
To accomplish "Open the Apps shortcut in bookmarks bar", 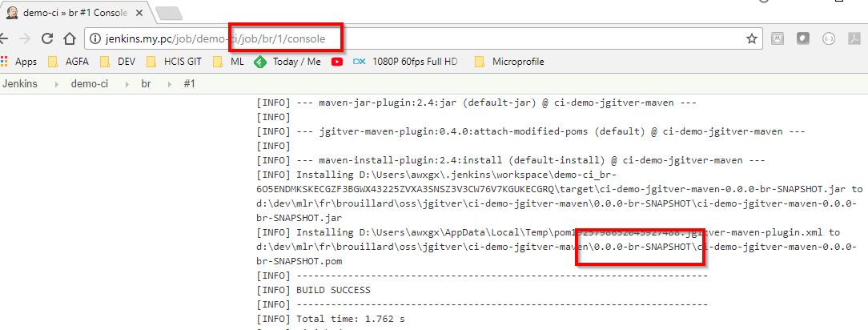I will 18,62.
